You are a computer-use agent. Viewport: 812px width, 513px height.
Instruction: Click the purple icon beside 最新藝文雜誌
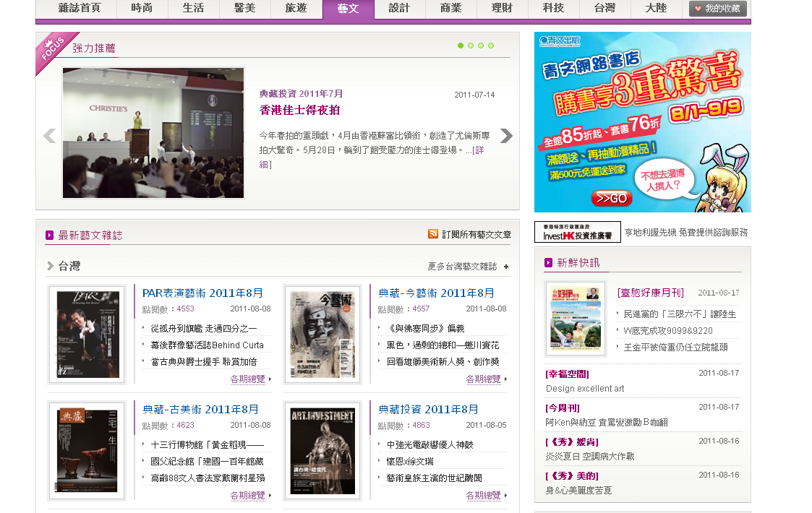coord(49,235)
